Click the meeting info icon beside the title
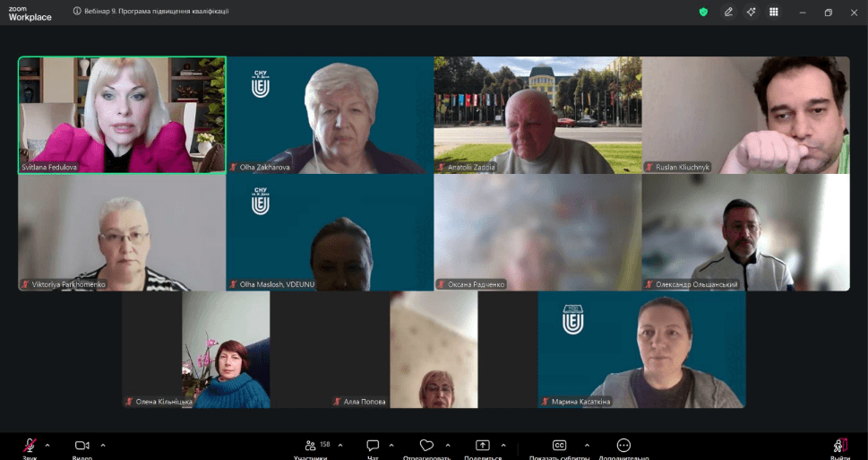The height and width of the screenshot is (460, 868). pyautogui.click(x=77, y=12)
